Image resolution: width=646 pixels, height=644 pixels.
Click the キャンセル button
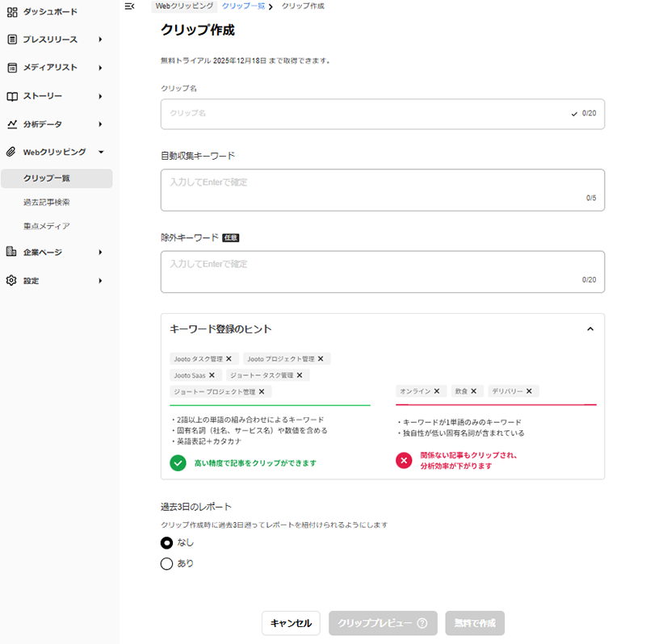click(x=291, y=623)
